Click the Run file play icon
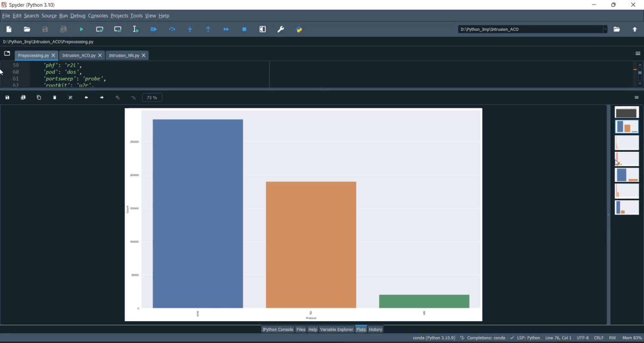The image size is (644, 343). pos(82,30)
